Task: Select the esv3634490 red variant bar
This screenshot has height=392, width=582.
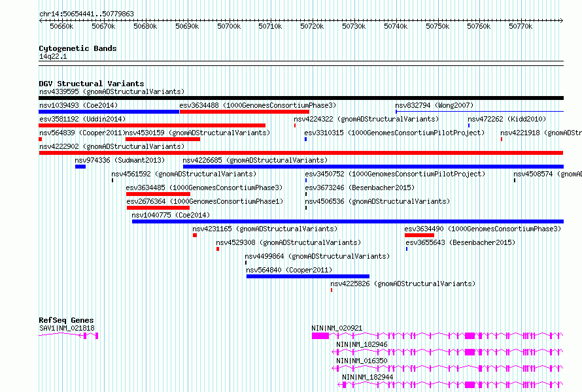Action: 419,235
